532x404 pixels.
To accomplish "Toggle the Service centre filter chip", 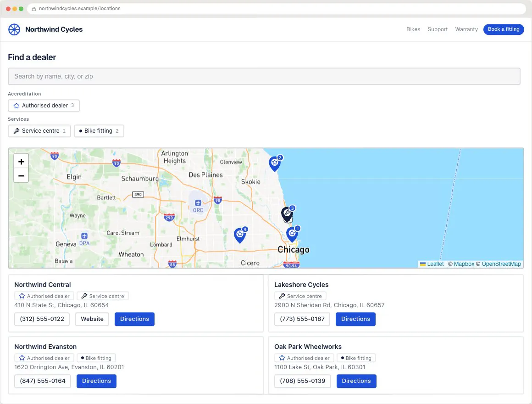I will coord(39,131).
